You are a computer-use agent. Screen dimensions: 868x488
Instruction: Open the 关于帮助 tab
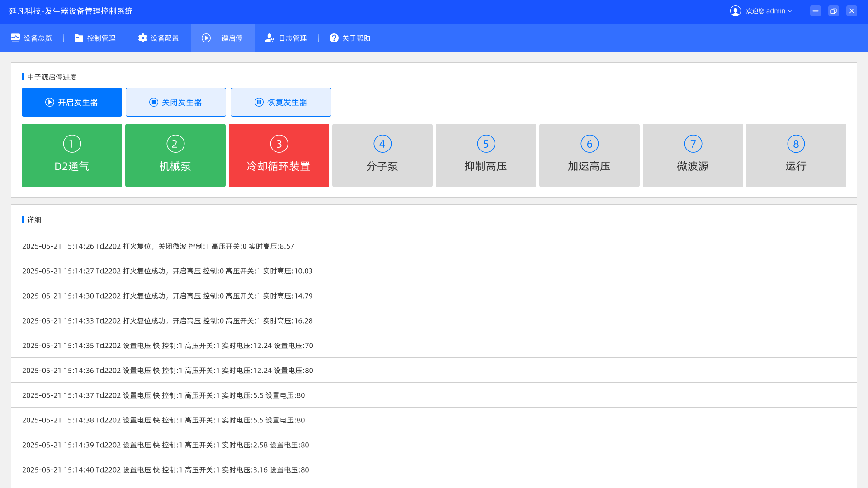[350, 38]
